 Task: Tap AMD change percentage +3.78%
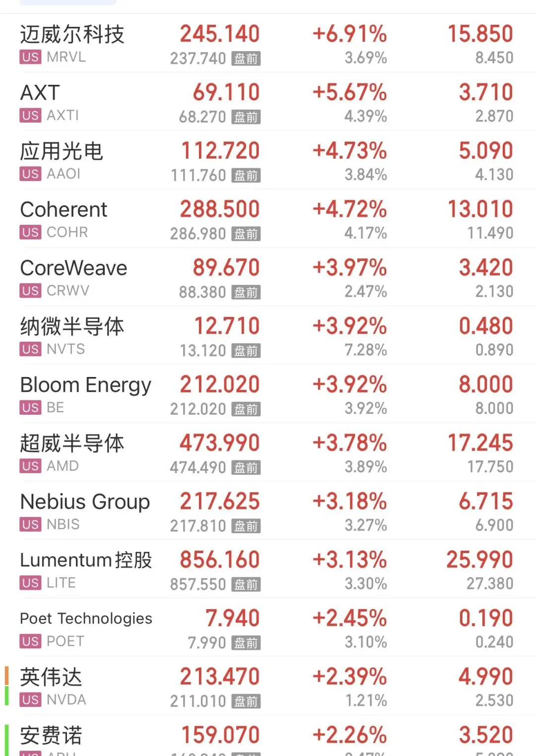tap(349, 443)
